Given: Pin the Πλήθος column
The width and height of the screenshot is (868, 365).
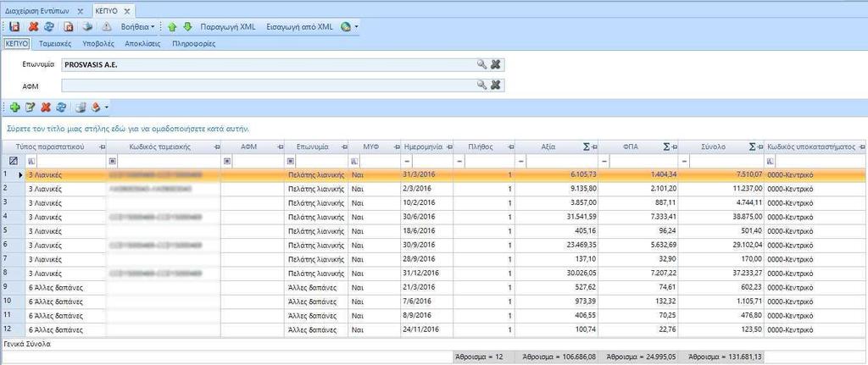Looking at the screenshot, I should coord(511,147).
